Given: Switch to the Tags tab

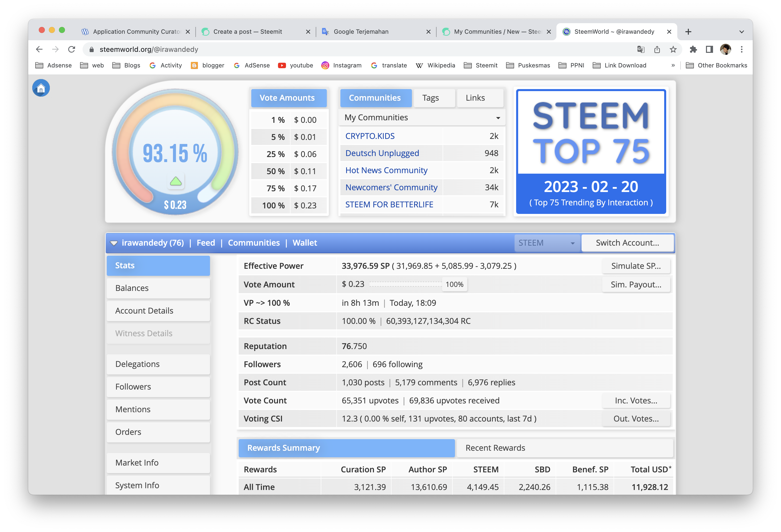Looking at the screenshot, I should 434,98.
